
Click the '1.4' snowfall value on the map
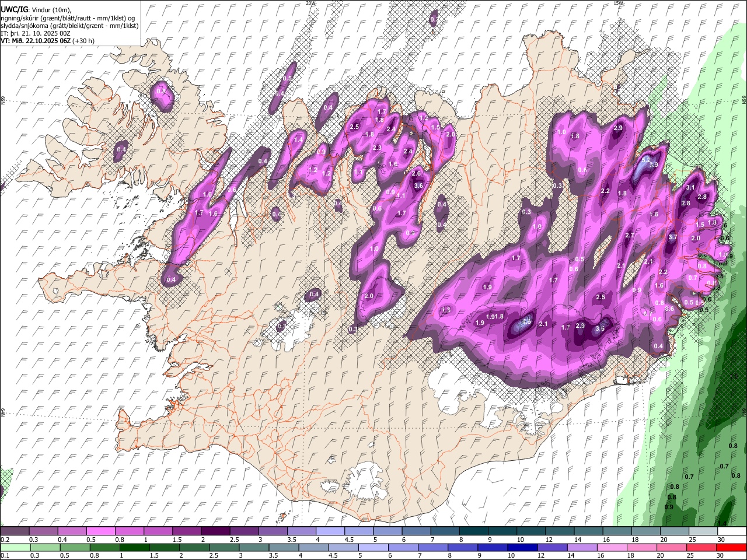click(298, 140)
